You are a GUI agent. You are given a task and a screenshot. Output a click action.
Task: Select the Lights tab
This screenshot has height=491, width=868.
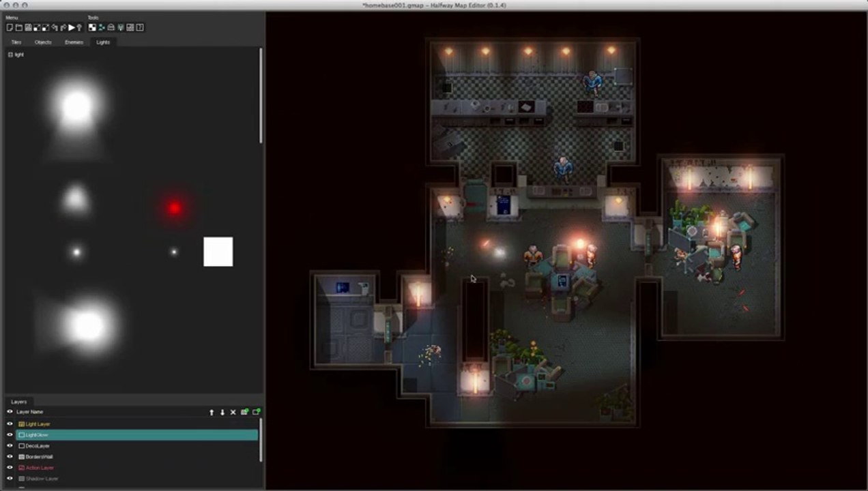click(103, 42)
